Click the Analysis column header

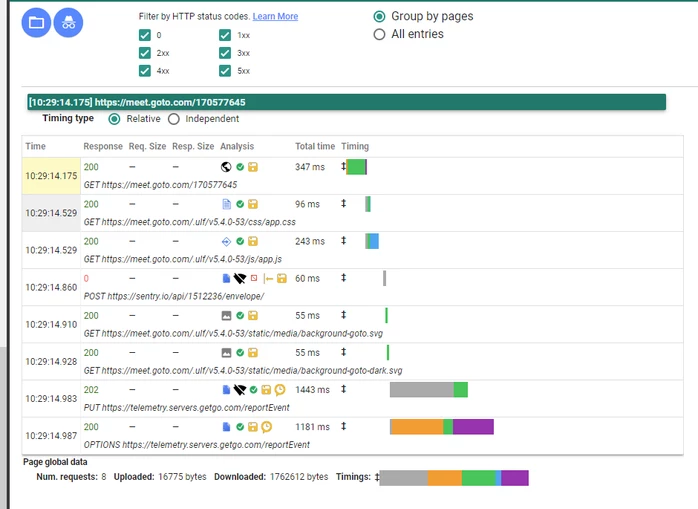point(237,147)
